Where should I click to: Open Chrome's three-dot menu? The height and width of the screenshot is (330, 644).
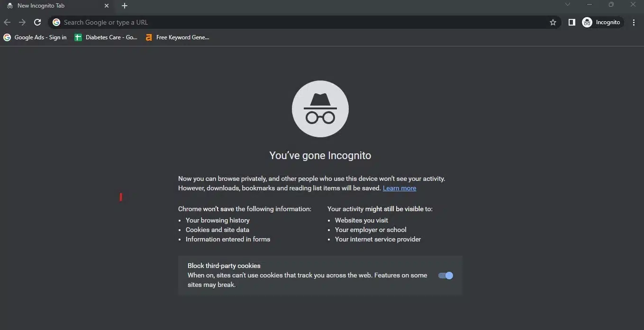click(x=634, y=22)
